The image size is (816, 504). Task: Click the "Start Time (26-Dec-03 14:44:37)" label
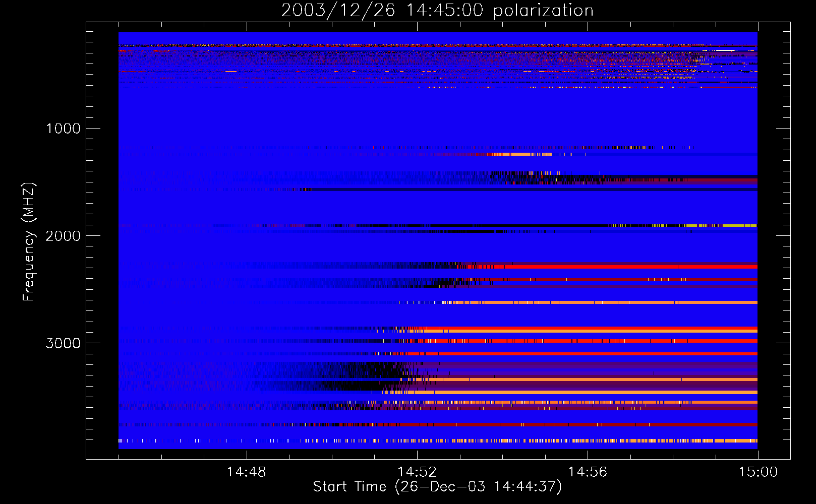point(437,487)
